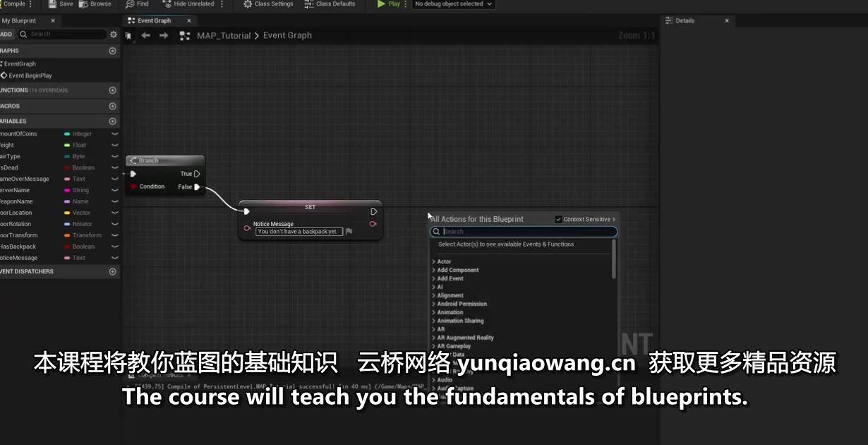Click the actions list scrollbar
Screen dimensions: 868x445
tap(614, 259)
